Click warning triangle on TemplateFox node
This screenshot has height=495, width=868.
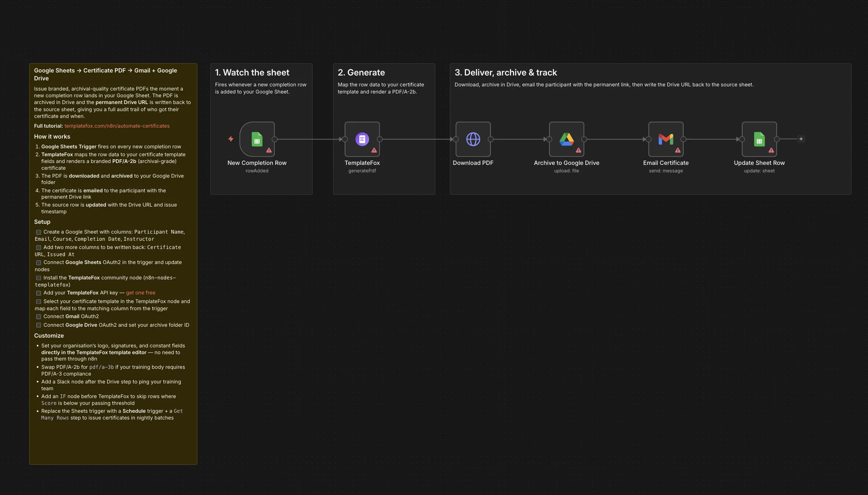(374, 150)
